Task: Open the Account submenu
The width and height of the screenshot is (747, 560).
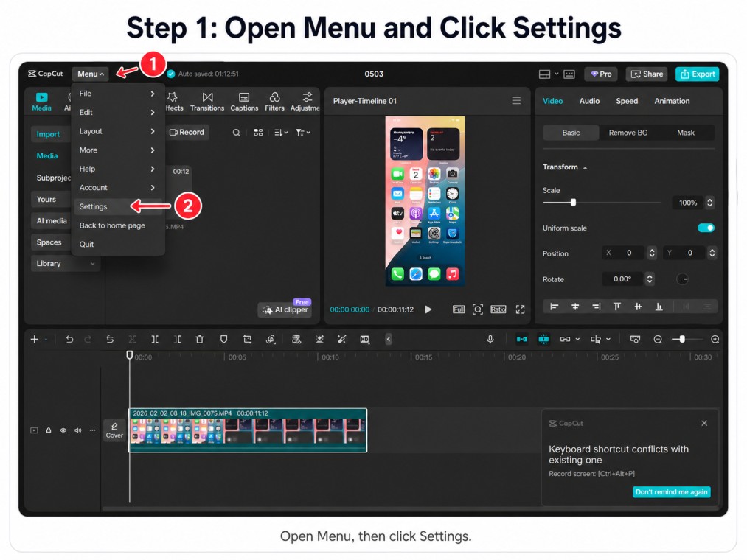Action: [x=118, y=188]
